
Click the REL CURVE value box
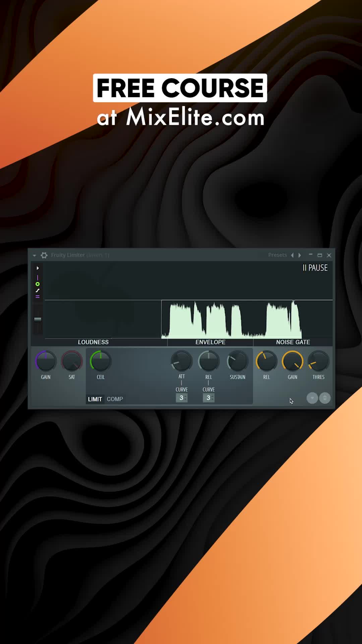(x=208, y=398)
